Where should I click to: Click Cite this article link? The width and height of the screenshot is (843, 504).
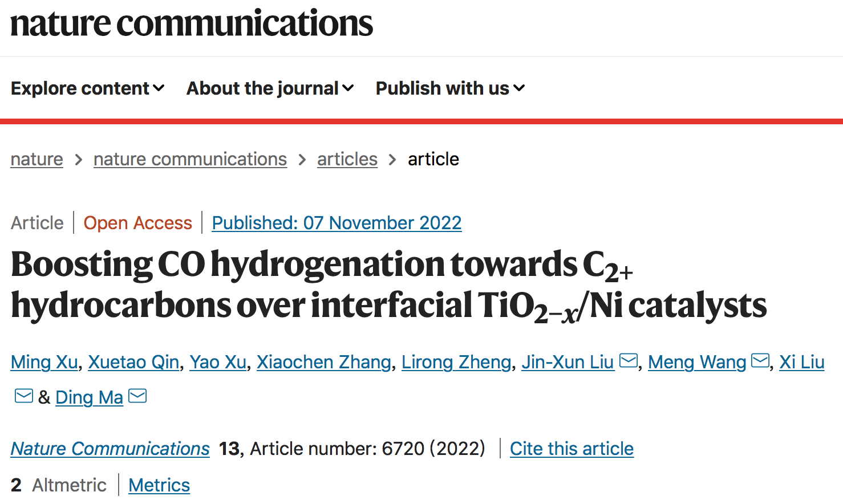pyautogui.click(x=572, y=449)
